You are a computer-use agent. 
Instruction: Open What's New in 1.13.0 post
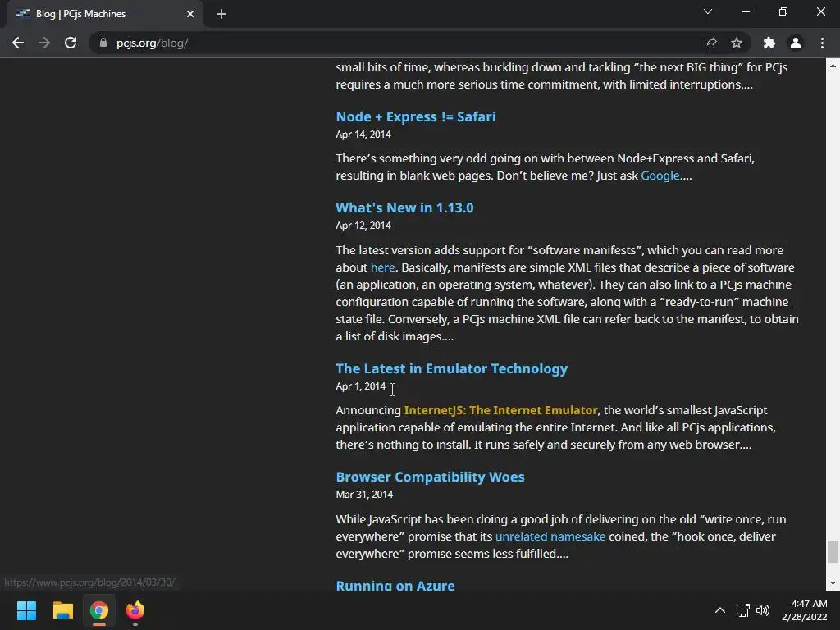pyautogui.click(x=404, y=208)
